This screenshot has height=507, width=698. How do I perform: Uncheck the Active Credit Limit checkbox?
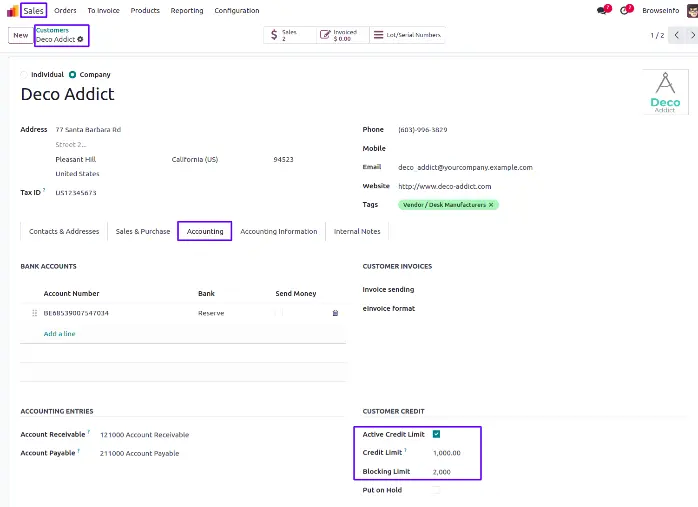[436, 434]
